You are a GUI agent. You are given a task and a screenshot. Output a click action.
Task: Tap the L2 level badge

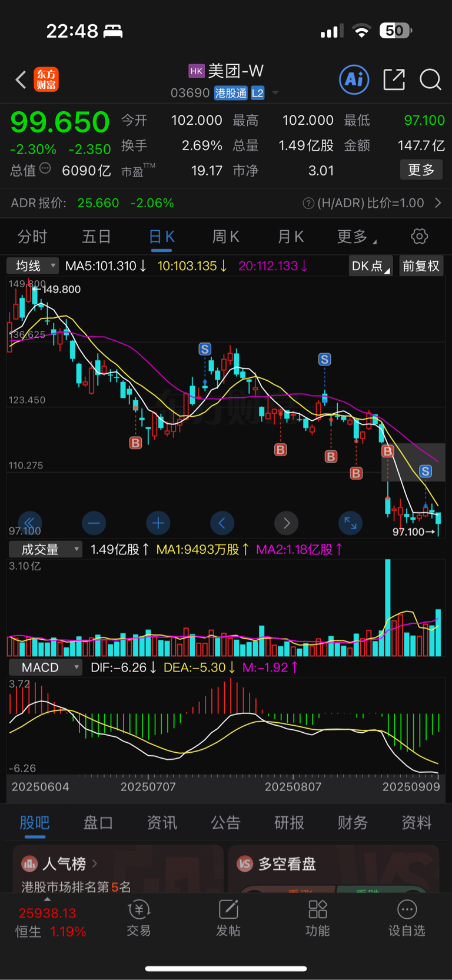point(258,93)
